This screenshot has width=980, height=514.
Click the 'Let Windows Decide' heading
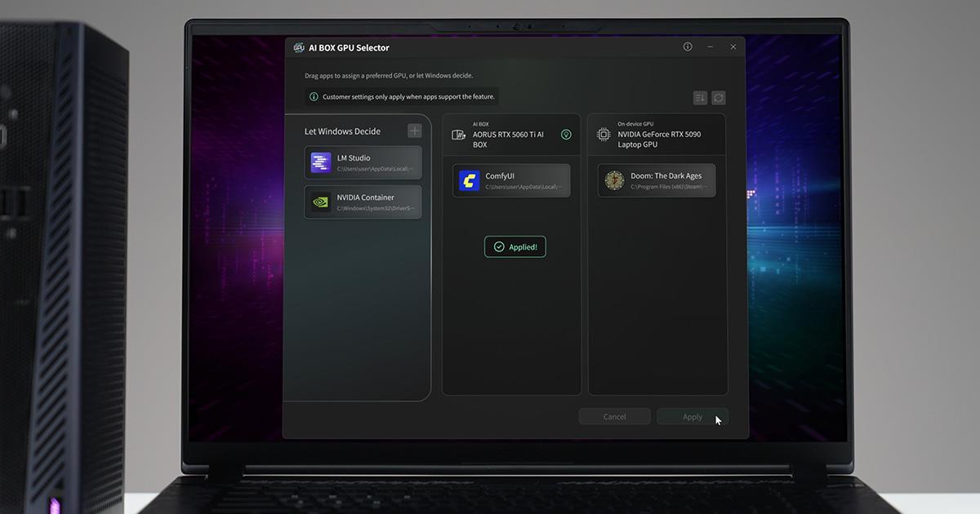342,131
